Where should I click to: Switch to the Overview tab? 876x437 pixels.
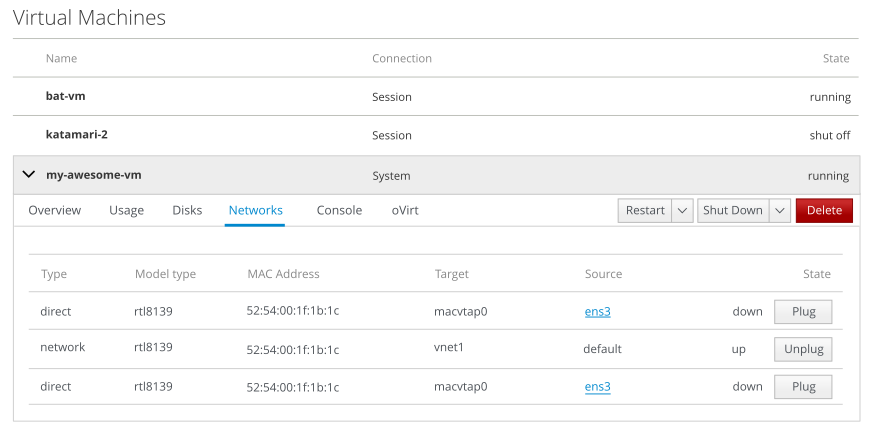tap(54, 211)
